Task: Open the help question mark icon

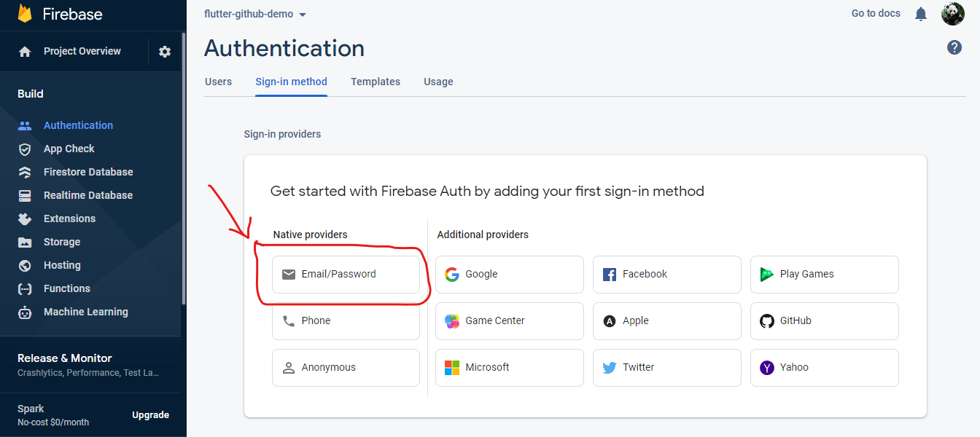Action: (954, 47)
